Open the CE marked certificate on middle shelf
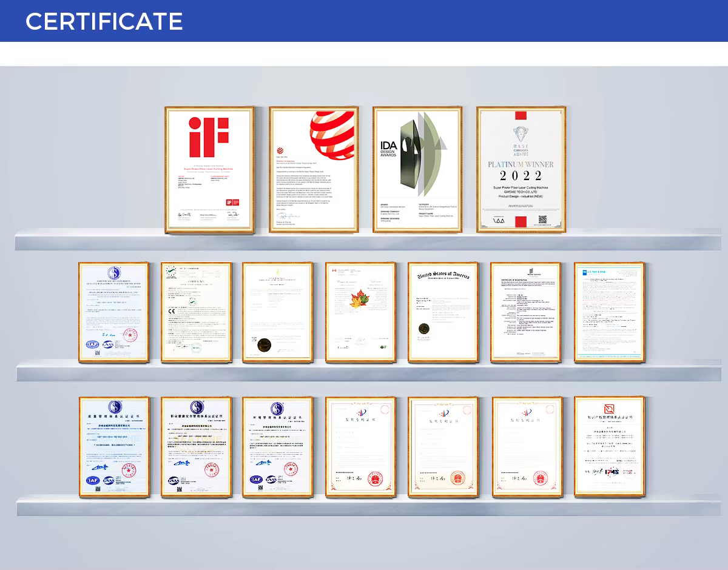This screenshot has width=728, height=570. pyautogui.click(x=196, y=312)
